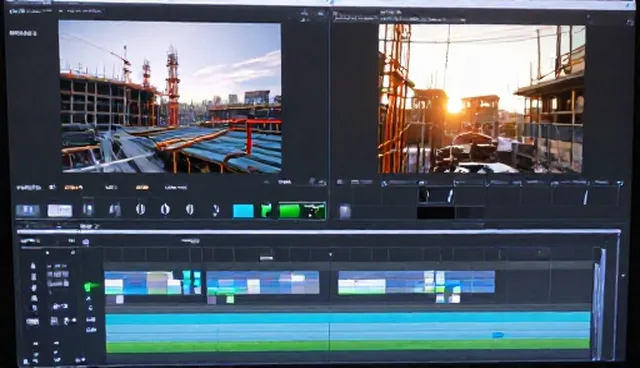The width and height of the screenshot is (640, 368).
Task: Select the rightmost video clip group on the timeline
Action: coord(416,282)
